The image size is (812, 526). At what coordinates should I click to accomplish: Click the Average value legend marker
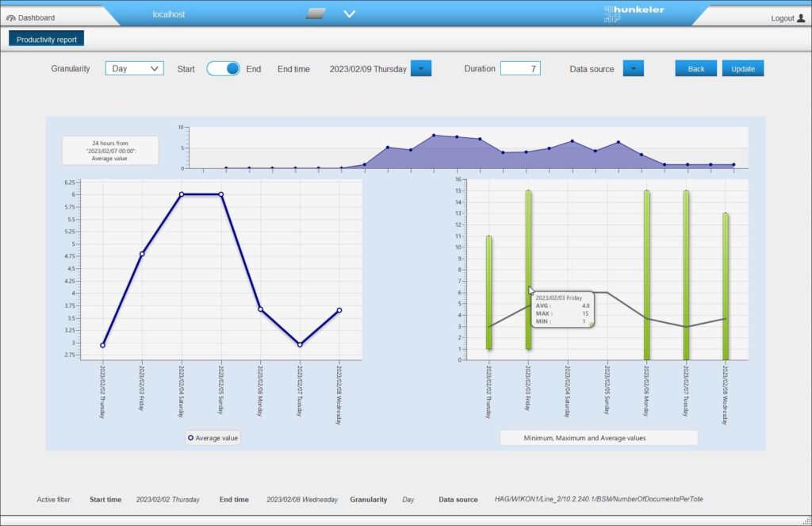click(190, 438)
